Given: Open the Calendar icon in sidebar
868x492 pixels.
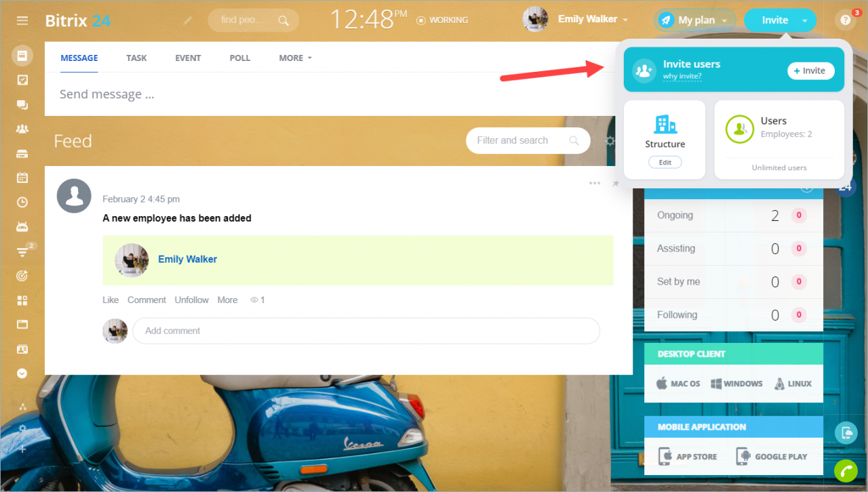Looking at the screenshot, I should 22,178.
